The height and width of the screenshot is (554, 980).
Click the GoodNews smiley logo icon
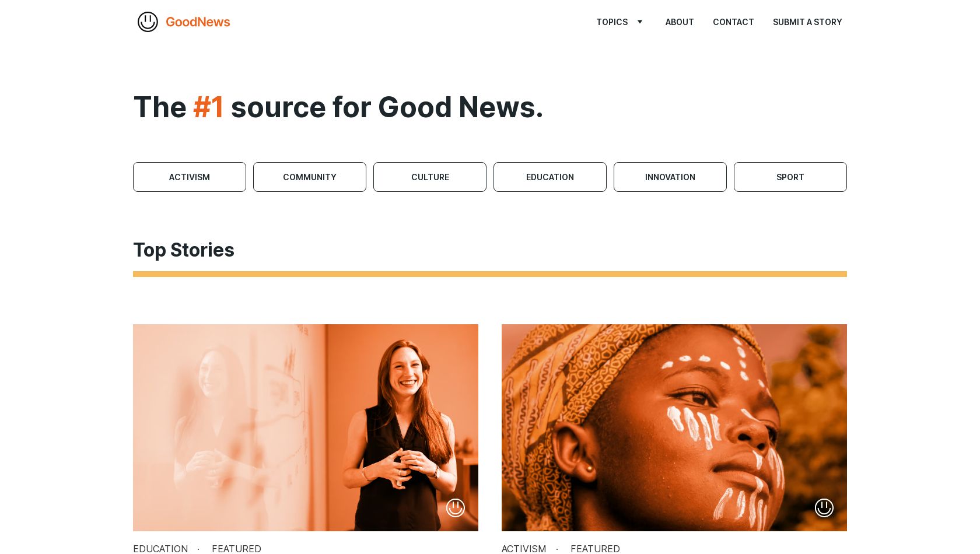point(148,22)
